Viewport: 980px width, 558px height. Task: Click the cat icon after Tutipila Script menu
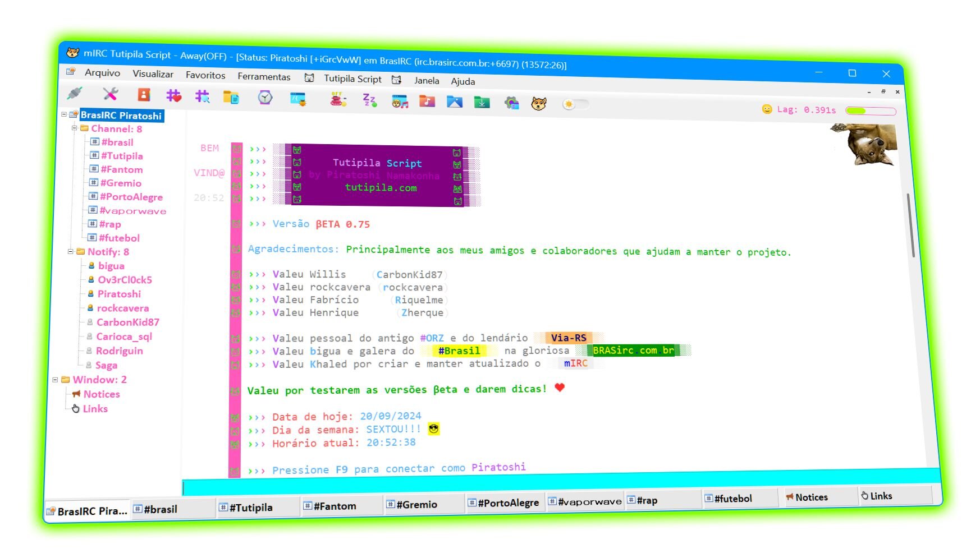click(396, 80)
